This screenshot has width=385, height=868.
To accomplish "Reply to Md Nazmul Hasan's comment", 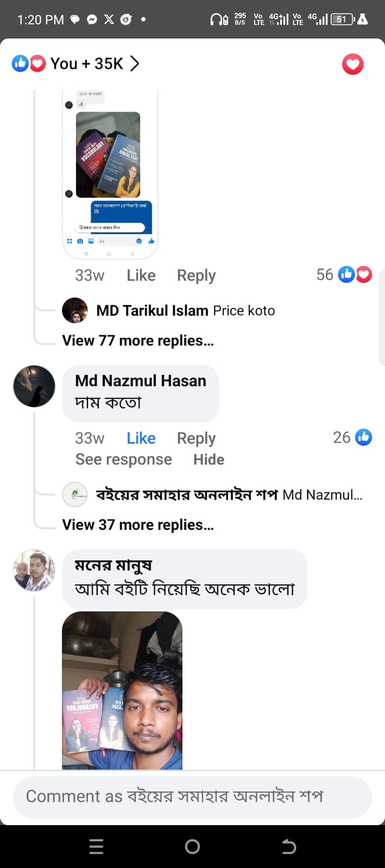I will tap(196, 438).
